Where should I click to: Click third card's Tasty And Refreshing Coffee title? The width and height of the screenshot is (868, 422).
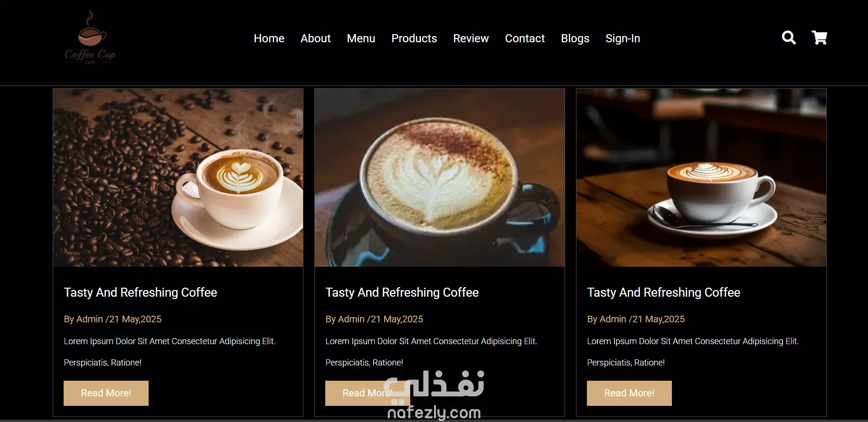click(664, 292)
